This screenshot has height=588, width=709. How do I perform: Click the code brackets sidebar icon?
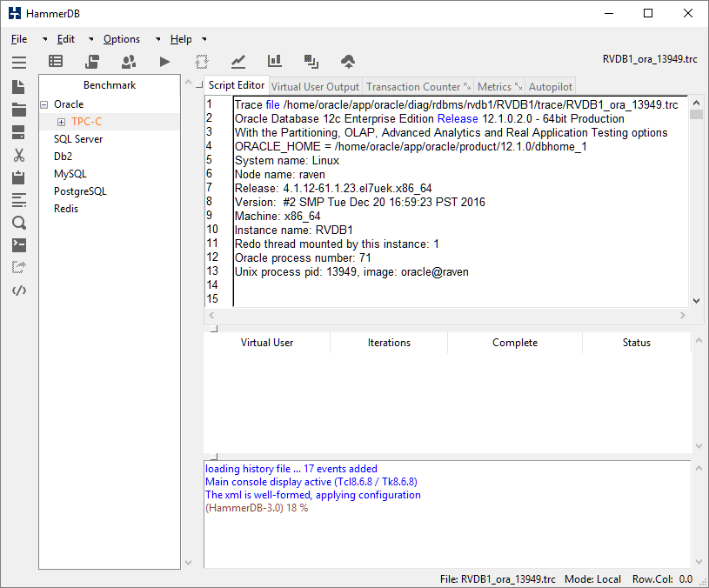pyautogui.click(x=19, y=291)
